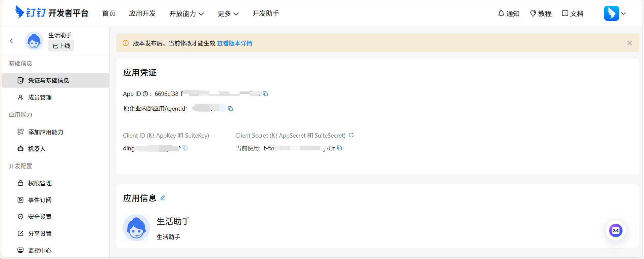Edit 应用信息 with pencil icon
This screenshot has height=259, width=644.
[163, 198]
